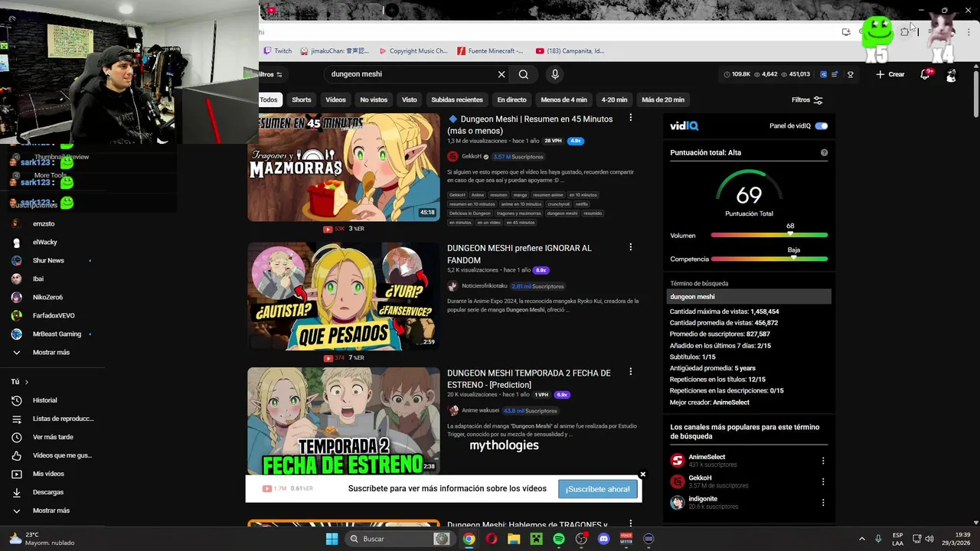Click the magnifier search button
Image resolution: width=980 pixels, height=551 pixels.
[x=524, y=74]
